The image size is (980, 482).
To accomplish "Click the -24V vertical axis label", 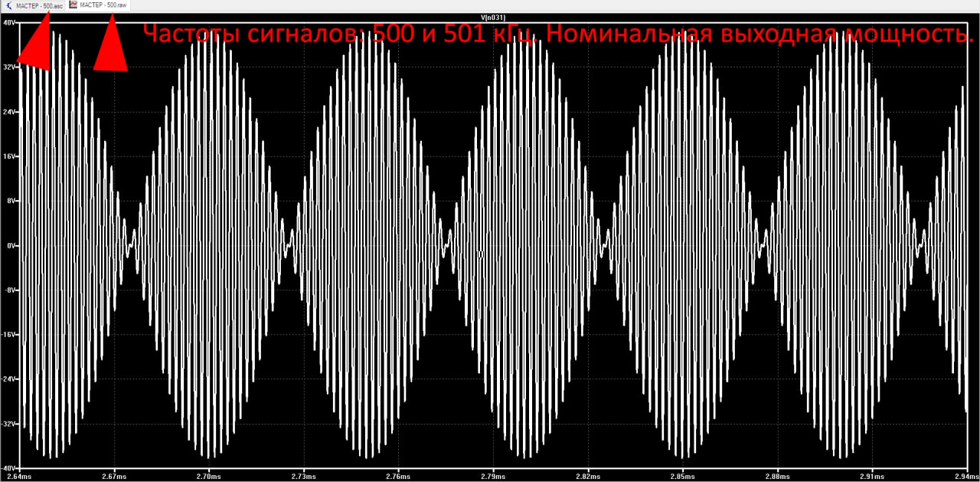I will point(8,379).
